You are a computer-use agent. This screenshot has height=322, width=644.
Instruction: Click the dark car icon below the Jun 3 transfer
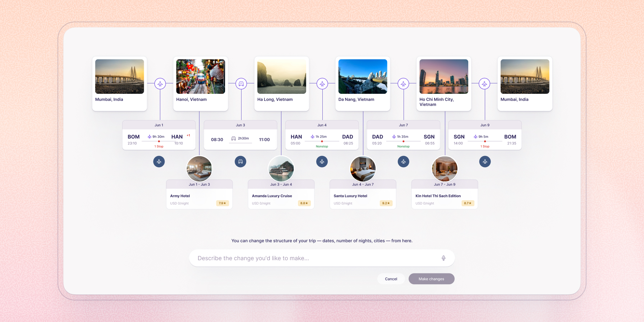[240, 161]
